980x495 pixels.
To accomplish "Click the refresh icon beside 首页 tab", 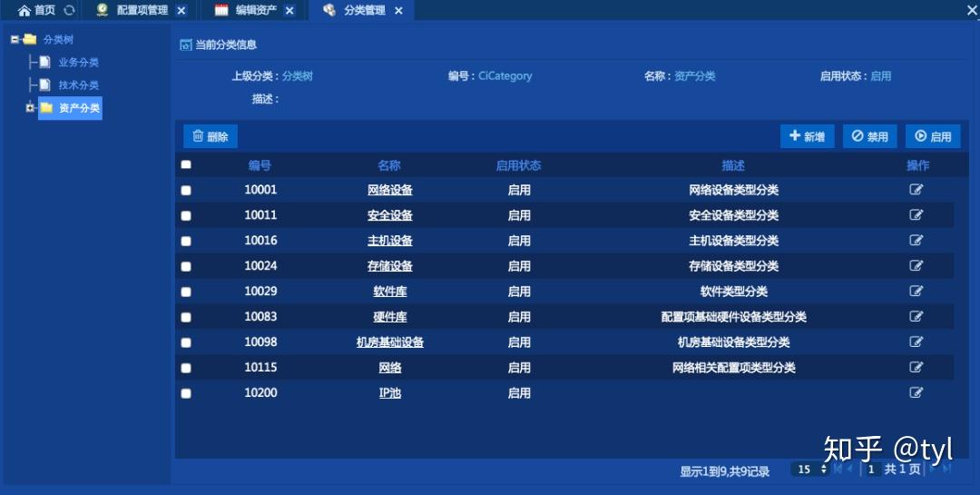I will pyautogui.click(x=69, y=10).
